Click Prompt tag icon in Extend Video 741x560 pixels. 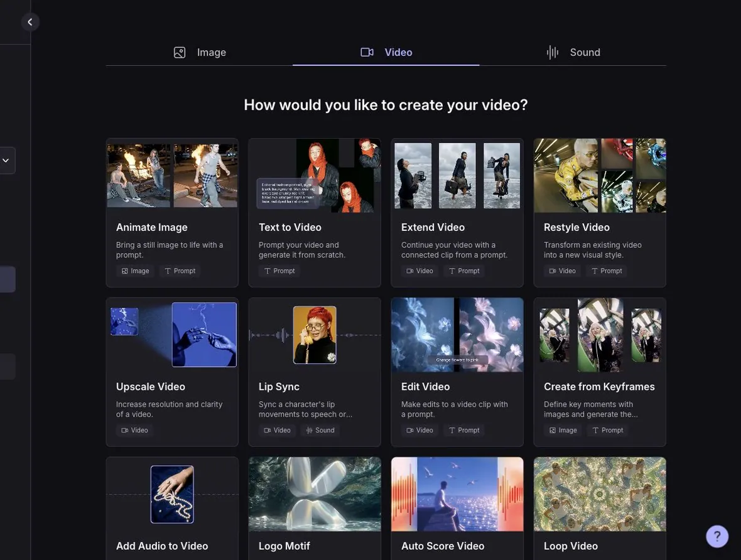[x=452, y=271]
